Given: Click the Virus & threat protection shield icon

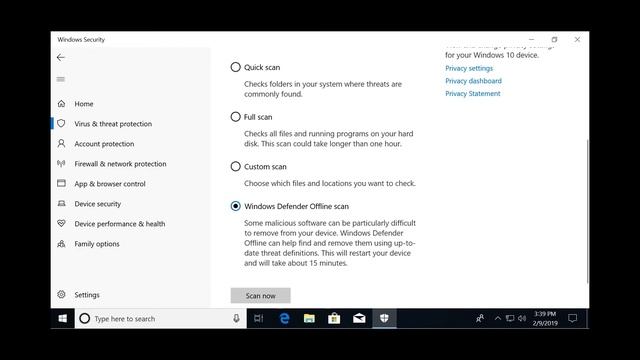Looking at the screenshot, I should [x=61, y=123].
